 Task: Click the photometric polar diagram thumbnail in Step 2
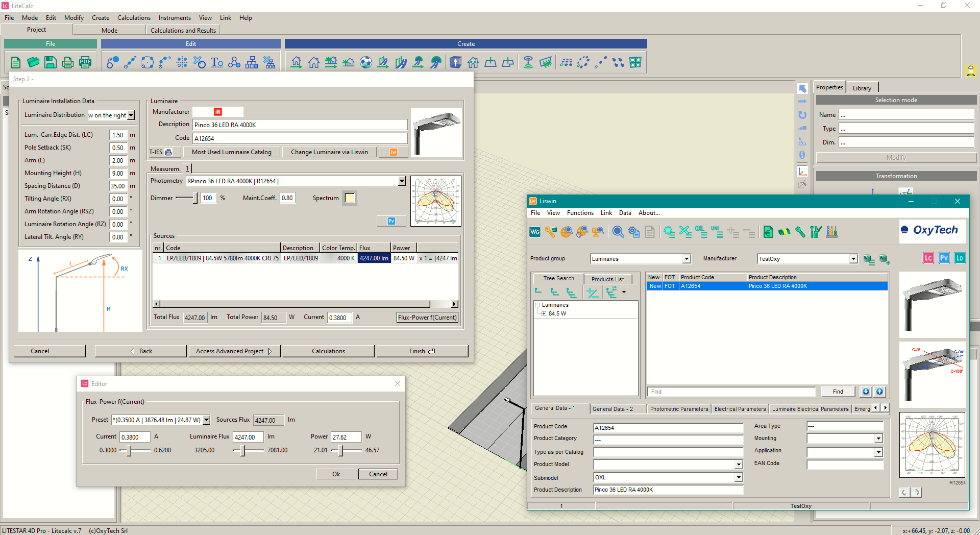coord(436,201)
